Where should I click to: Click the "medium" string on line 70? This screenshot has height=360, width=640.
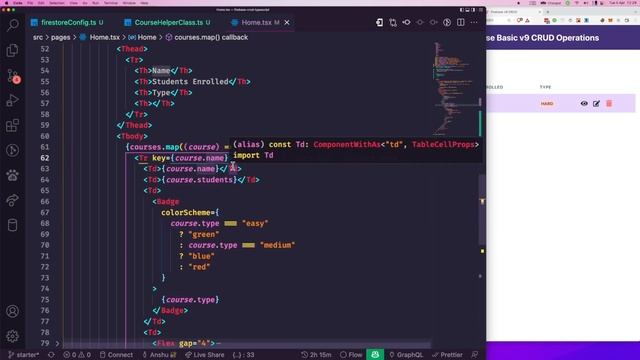277,245
